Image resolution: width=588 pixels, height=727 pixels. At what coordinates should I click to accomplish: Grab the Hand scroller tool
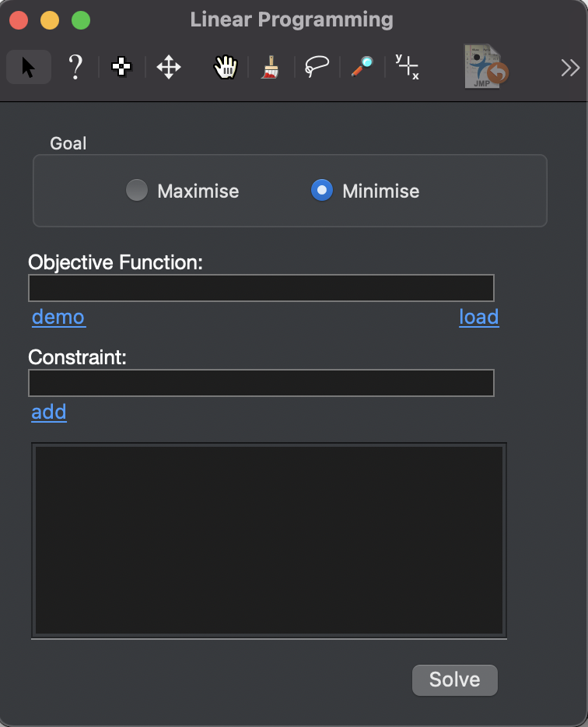tap(225, 68)
